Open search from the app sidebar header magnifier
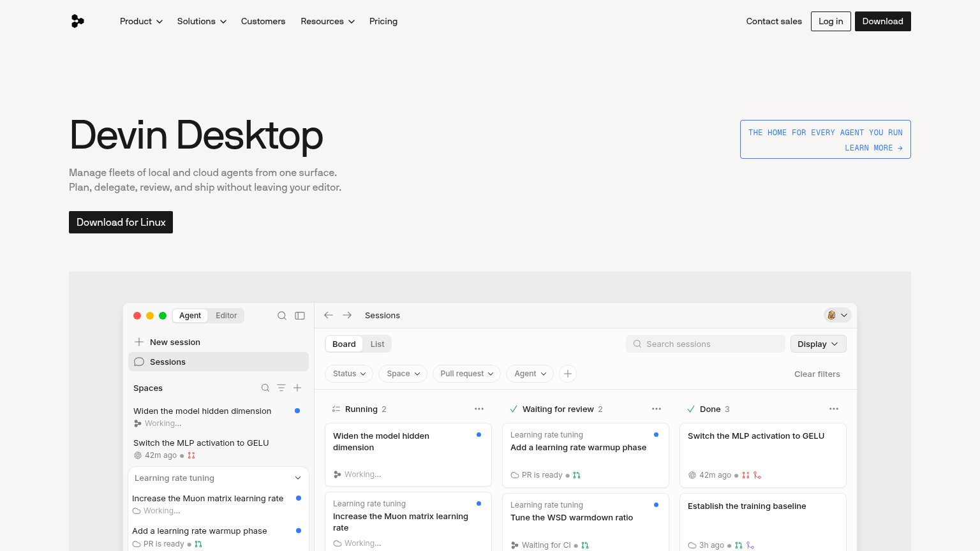 282,316
